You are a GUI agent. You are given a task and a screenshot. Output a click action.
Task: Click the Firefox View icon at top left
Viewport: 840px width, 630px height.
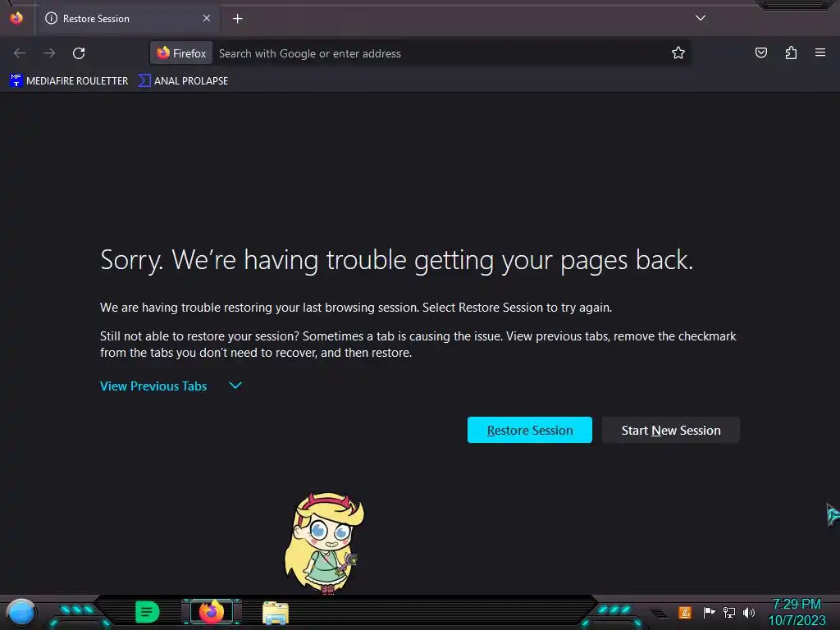[x=16, y=18]
